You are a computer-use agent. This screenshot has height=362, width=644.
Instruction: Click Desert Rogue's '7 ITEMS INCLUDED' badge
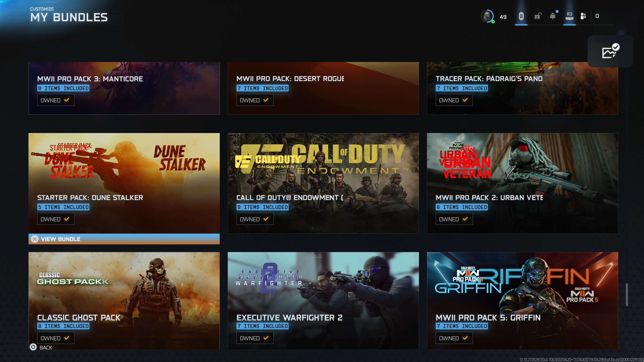pyautogui.click(x=262, y=88)
